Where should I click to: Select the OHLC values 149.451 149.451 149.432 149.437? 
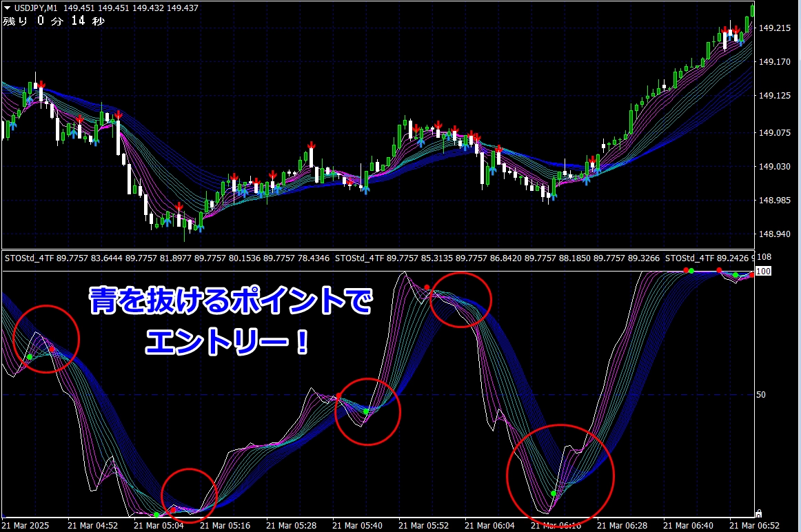[131, 8]
